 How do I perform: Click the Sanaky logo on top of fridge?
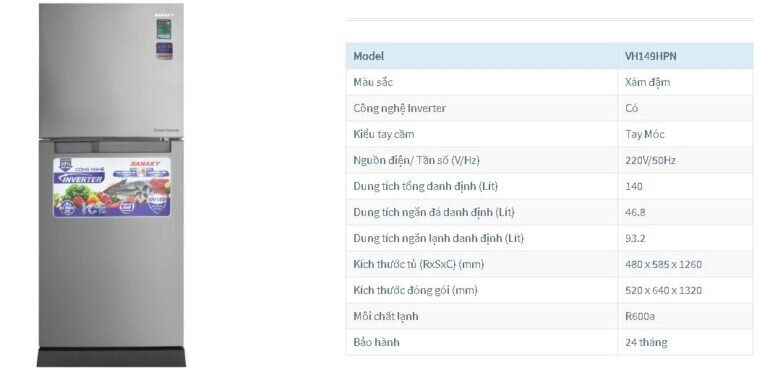point(164,15)
